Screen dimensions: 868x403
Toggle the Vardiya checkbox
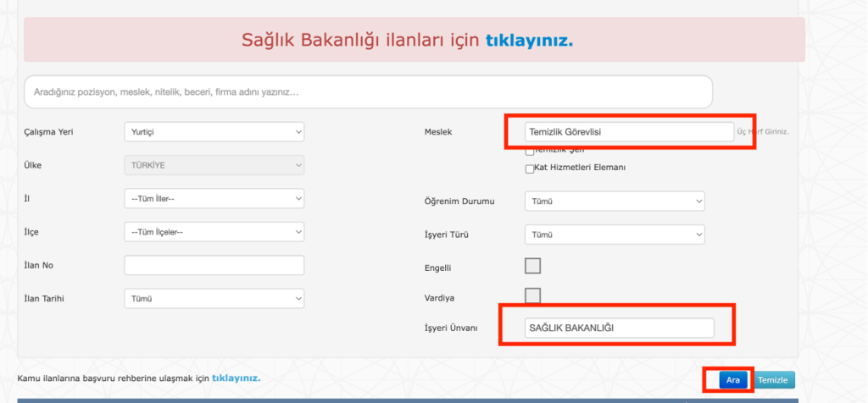click(532, 295)
